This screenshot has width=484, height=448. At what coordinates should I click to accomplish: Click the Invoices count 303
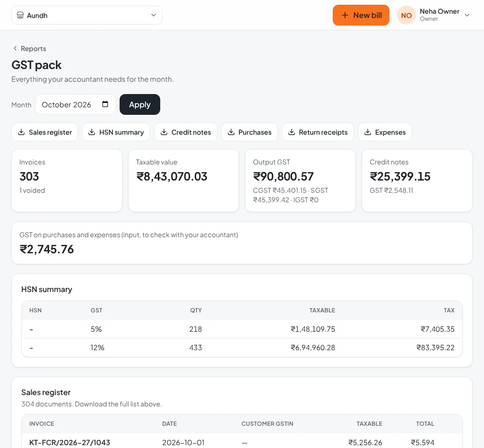[x=29, y=176]
